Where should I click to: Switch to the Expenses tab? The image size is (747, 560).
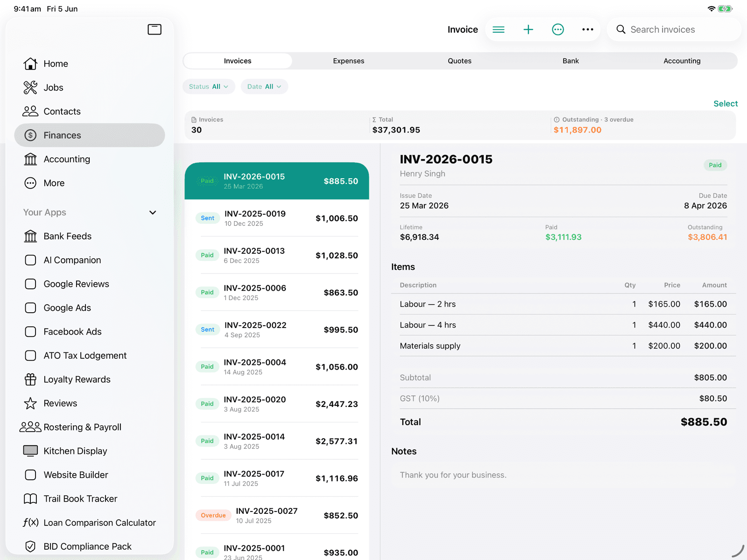(349, 61)
